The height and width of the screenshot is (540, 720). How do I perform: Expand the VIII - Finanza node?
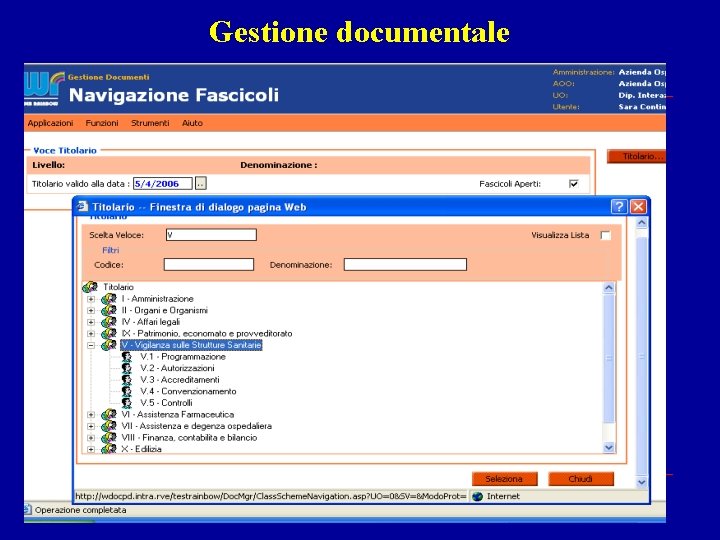(91, 438)
